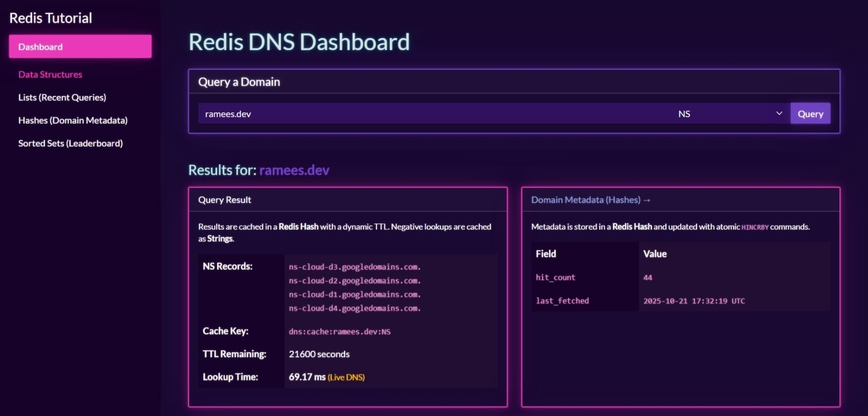This screenshot has height=416, width=868.
Task: Click the Data Structures sidebar heading
Action: (50, 74)
